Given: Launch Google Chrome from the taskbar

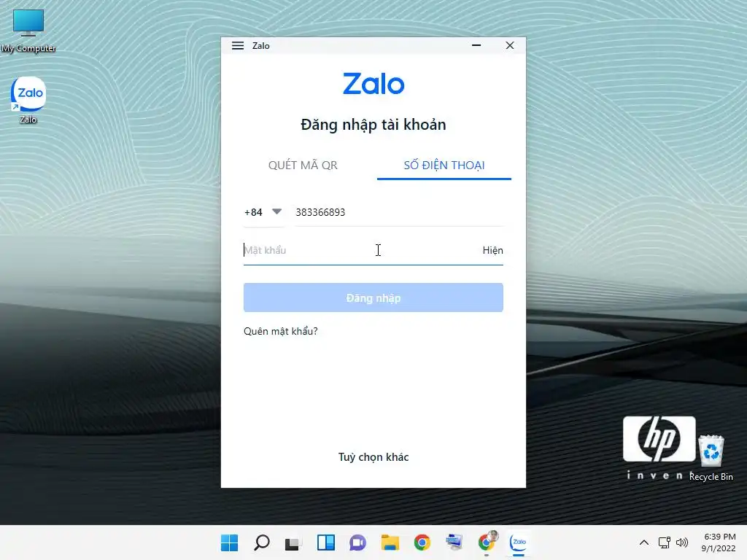Looking at the screenshot, I should (x=422, y=542).
